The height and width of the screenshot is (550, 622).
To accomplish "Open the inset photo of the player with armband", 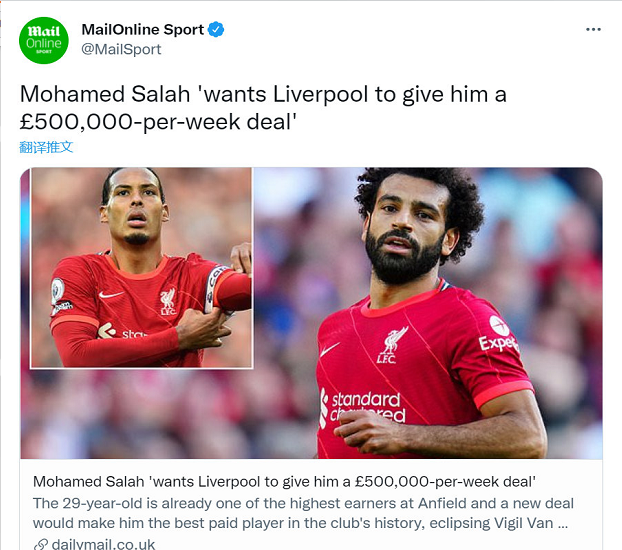I will coord(142,268).
